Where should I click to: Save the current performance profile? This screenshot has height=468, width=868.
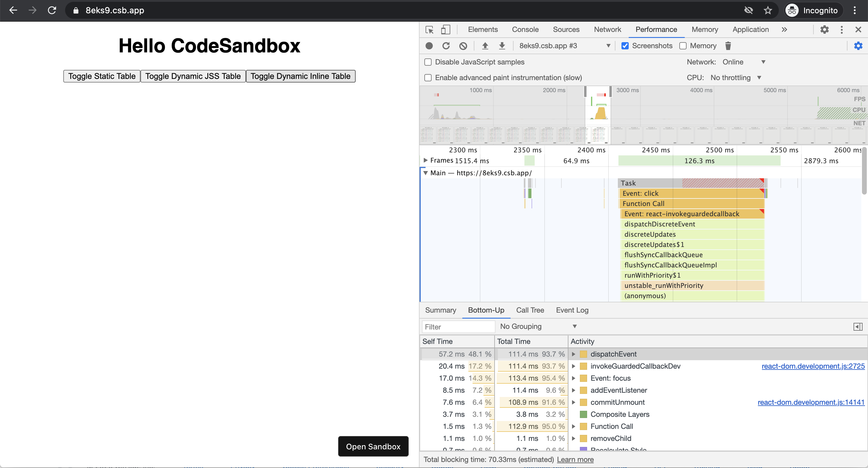point(502,46)
